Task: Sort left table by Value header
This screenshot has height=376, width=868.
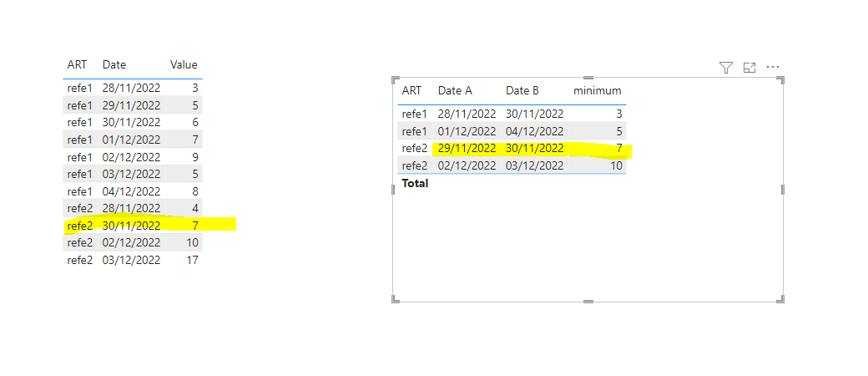Action: pos(184,65)
